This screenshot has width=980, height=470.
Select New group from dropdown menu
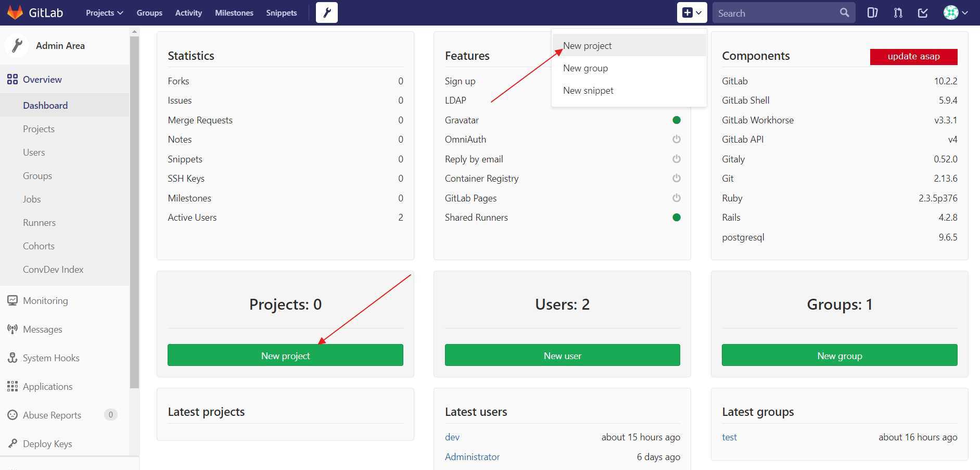(x=629, y=68)
